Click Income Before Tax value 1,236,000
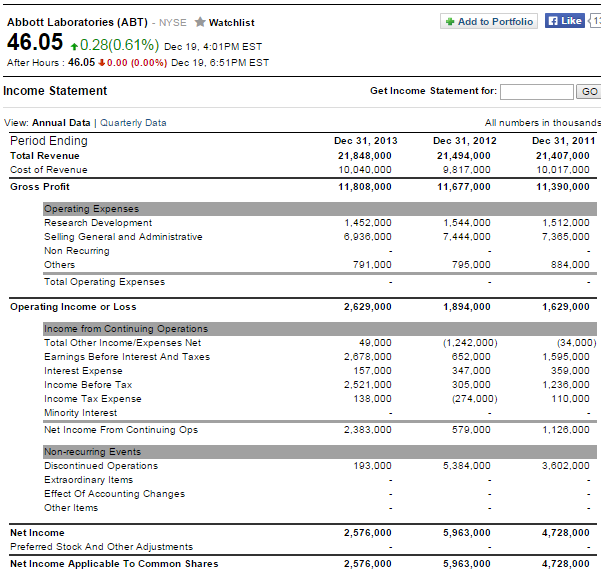Screen dimensions: 601x576 566,385
